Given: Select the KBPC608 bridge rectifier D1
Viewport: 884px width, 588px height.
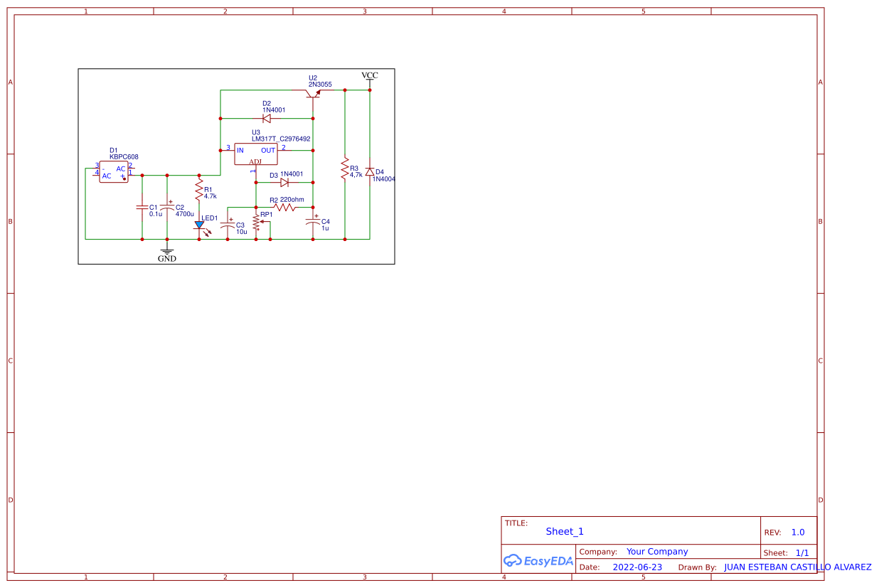Looking at the screenshot, I should pos(114,173).
